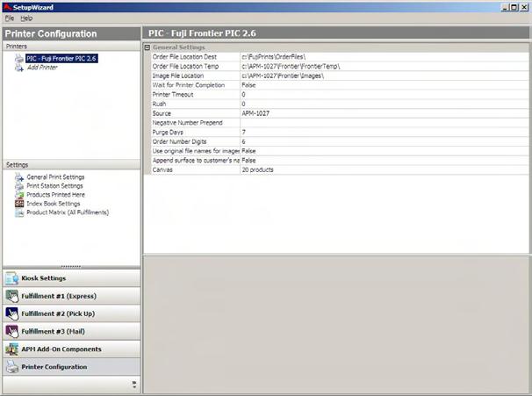The width and height of the screenshot is (532, 396).
Task: Edit the Order File Location Dest value
Action: [385, 57]
